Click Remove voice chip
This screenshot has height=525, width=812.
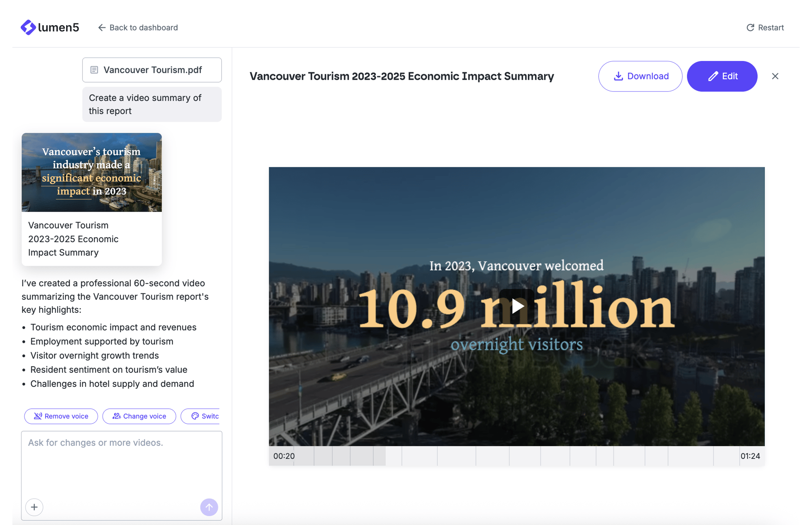point(61,416)
